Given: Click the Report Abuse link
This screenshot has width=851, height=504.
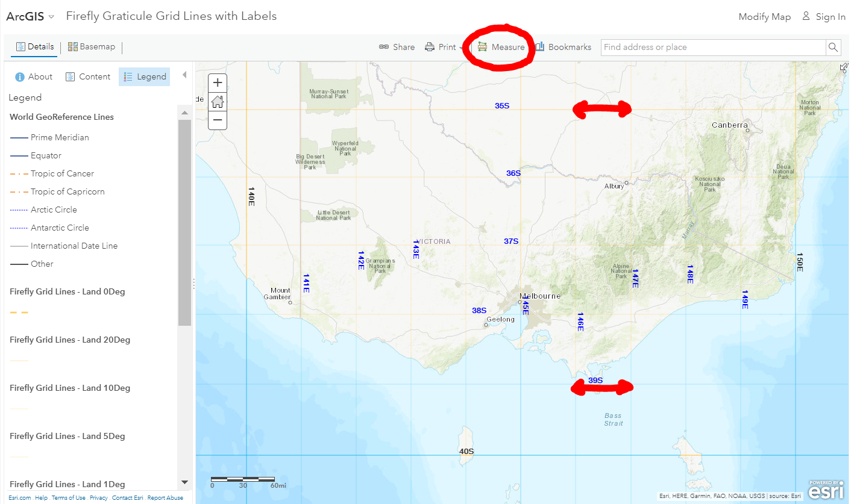Looking at the screenshot, I should (x=165, y=498).
